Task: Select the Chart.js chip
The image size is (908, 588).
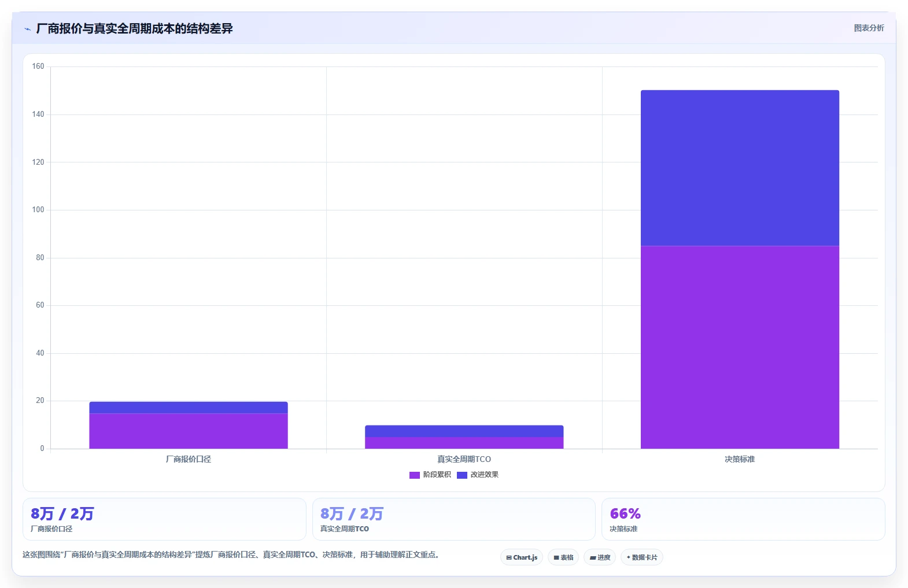Action: (x=522, y=557)
